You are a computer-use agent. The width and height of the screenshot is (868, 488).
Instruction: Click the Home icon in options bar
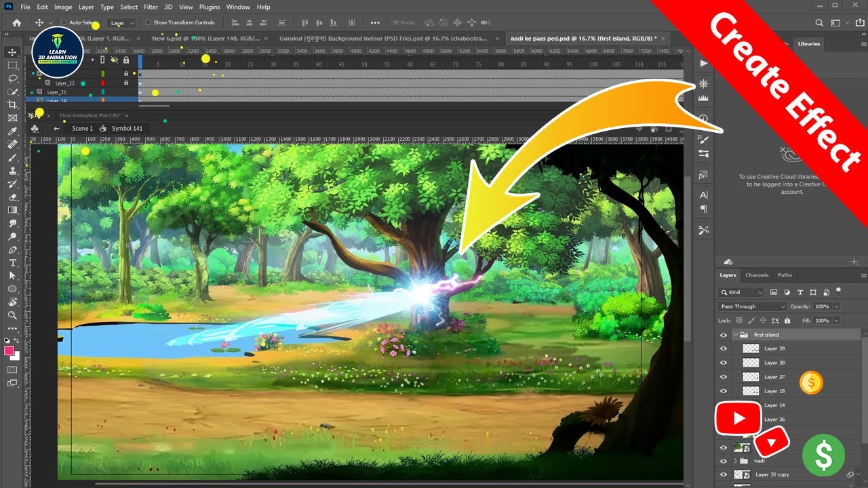pyautogui.click(x=17, y=22)
